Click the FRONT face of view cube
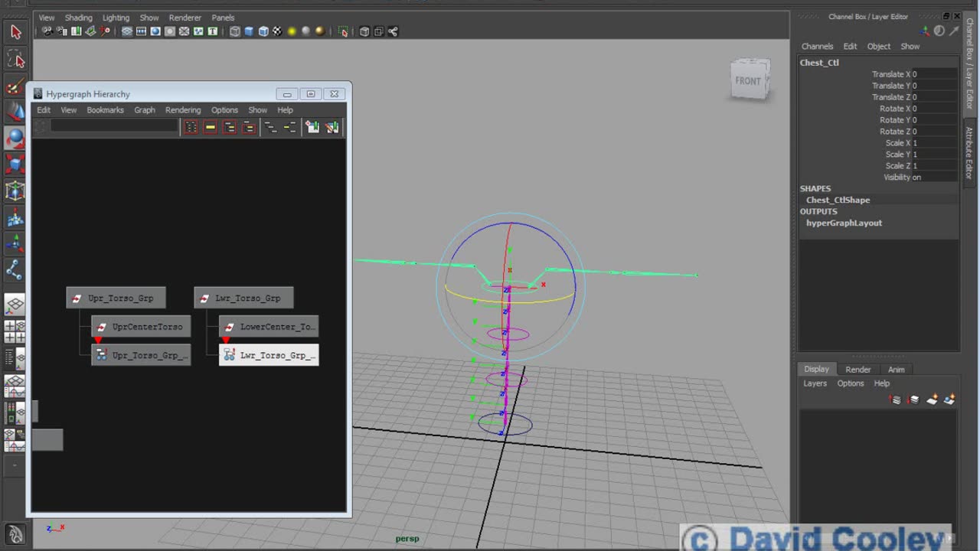This screenshot has height=551, width=980. tap(749, 81)
